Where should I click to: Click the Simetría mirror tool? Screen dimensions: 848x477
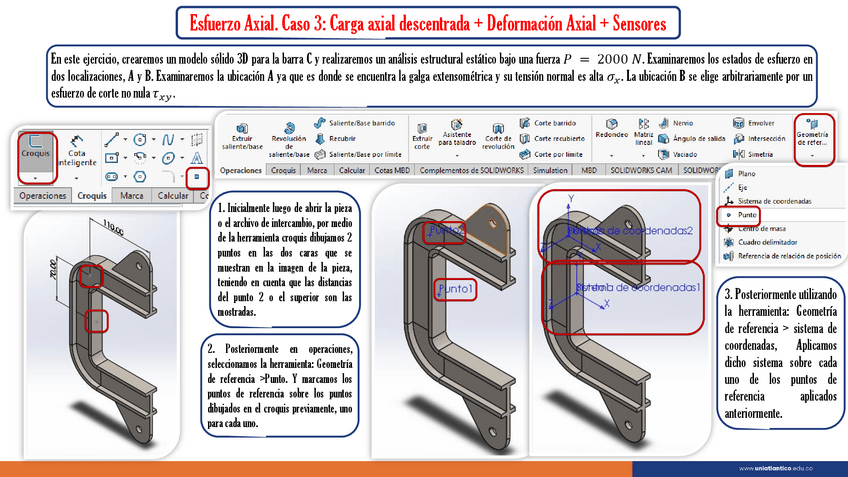753,154
